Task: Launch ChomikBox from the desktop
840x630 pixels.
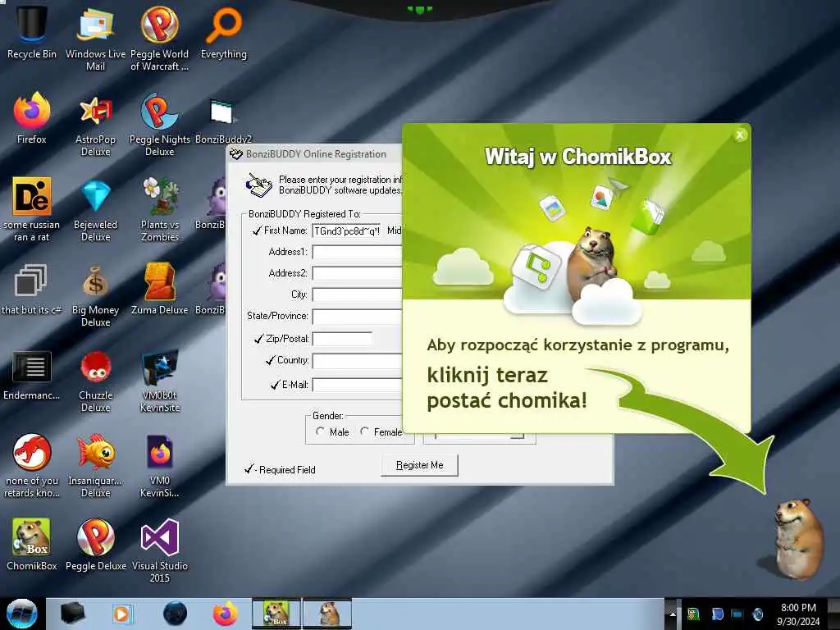Action: click(x=32, y=544)
